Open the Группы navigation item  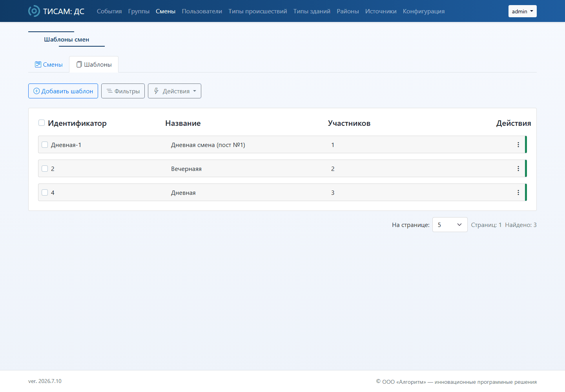click(x=139, y=11)
